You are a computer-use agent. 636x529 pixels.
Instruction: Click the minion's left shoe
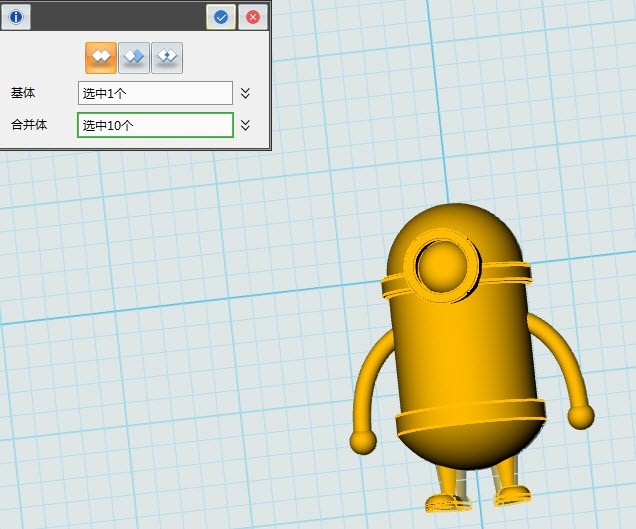pyautogui.click(x=443, y=500)
